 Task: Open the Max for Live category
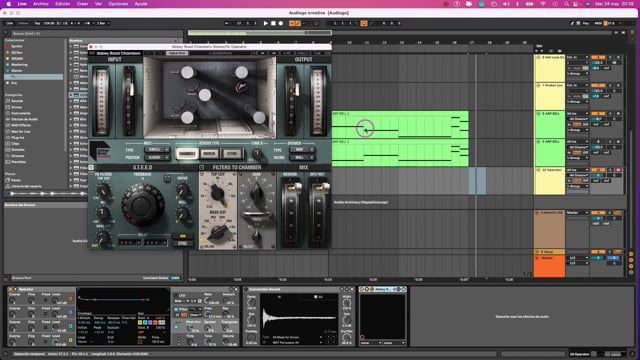coord(20,131)
